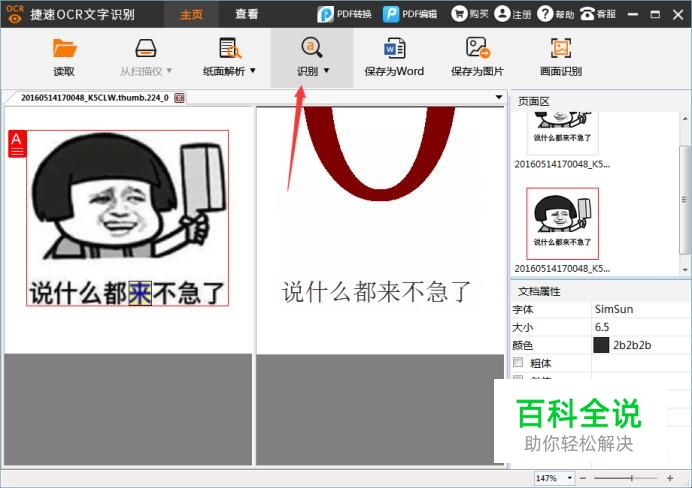Click the highlighted 来 character in source image
The height and width of the screenshot is (488, 692).
140,293
